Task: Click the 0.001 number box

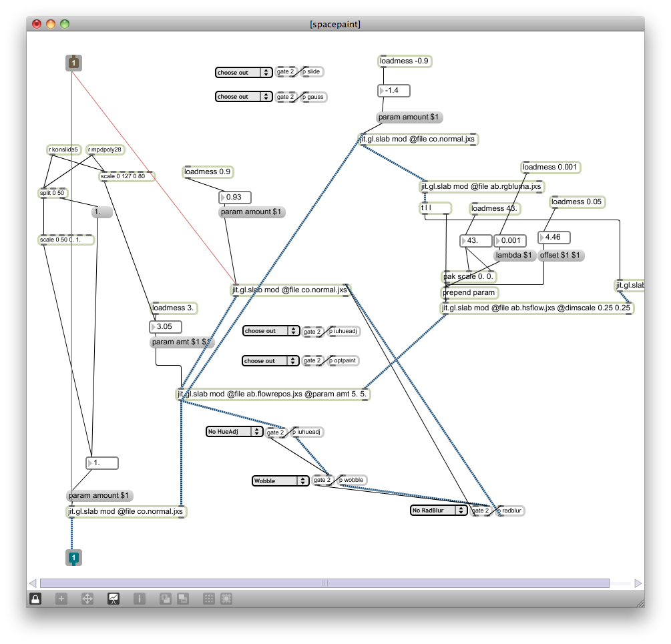Action: tap(510, 241)
